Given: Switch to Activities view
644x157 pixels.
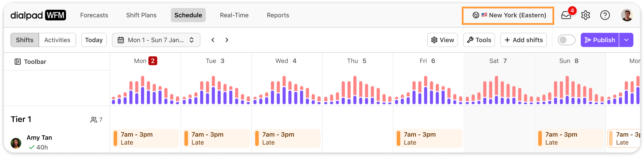Looking at the screenshot, I should pos(57,40).
